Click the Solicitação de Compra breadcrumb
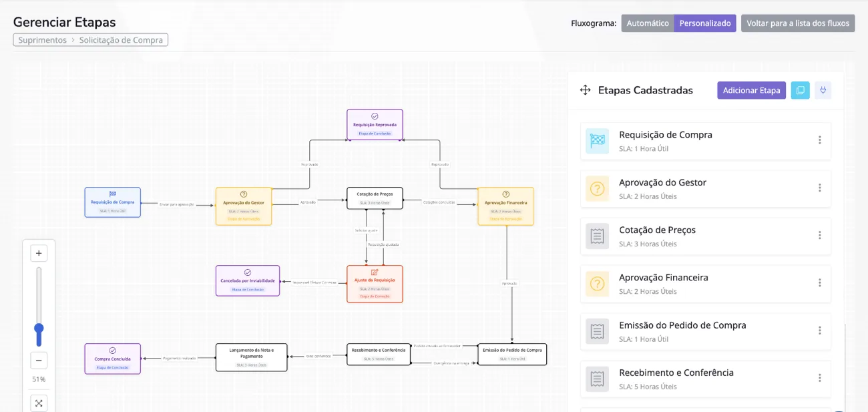 (121, 40)
